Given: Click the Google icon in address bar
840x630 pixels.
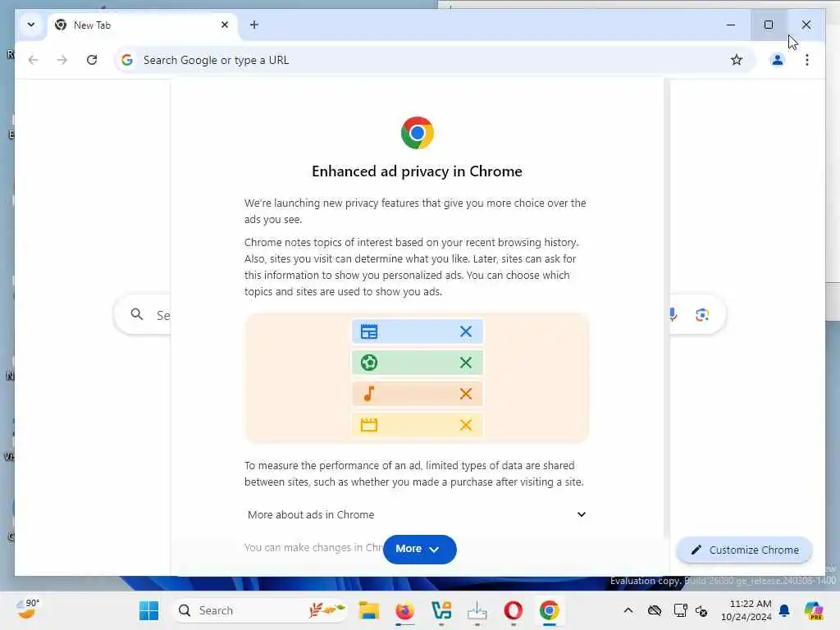Looking at the screenshot, I should [127, 60].
